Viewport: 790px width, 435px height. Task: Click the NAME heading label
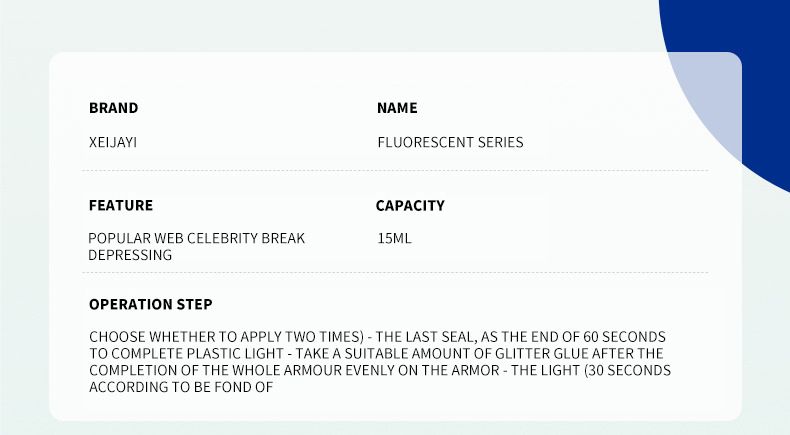point(397,108)
